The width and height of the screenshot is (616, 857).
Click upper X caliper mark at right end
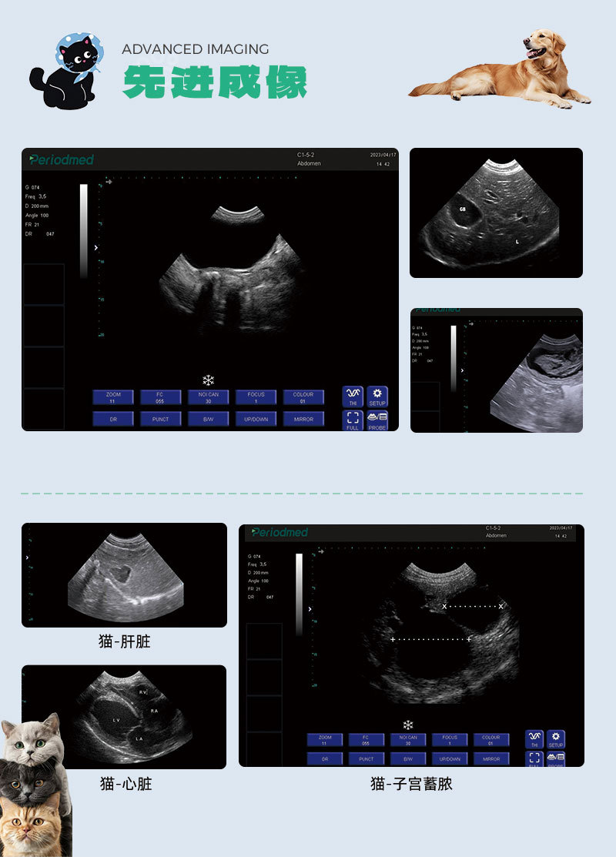click(x=500, y=606)
